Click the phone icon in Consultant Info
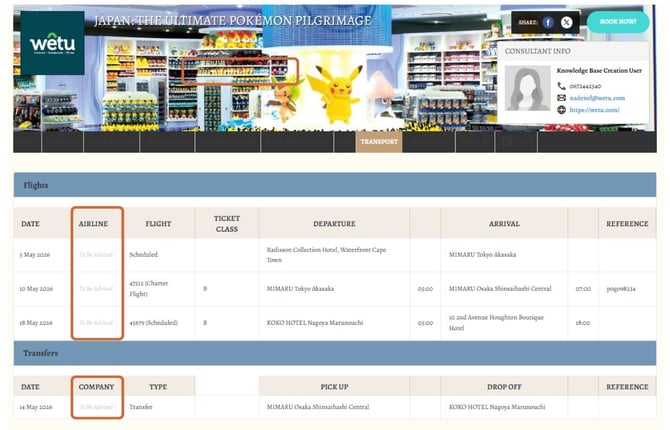This screenshot has width=670, height=430. (x=561, y=86)
